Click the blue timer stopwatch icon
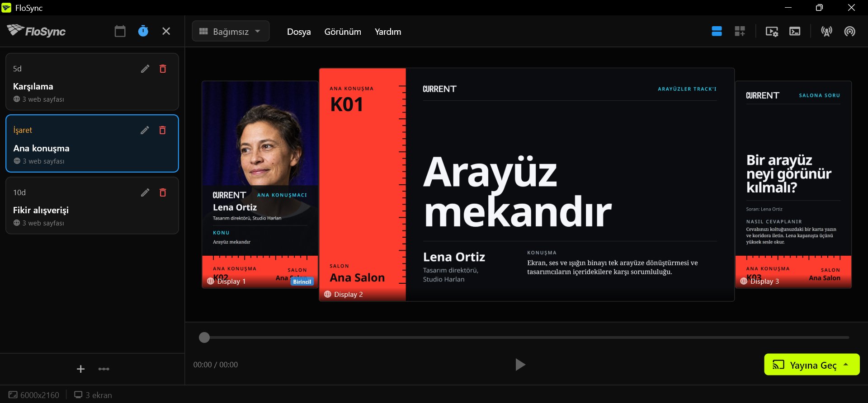Viewport: 868px width, 403px height. tap(143, 31)
